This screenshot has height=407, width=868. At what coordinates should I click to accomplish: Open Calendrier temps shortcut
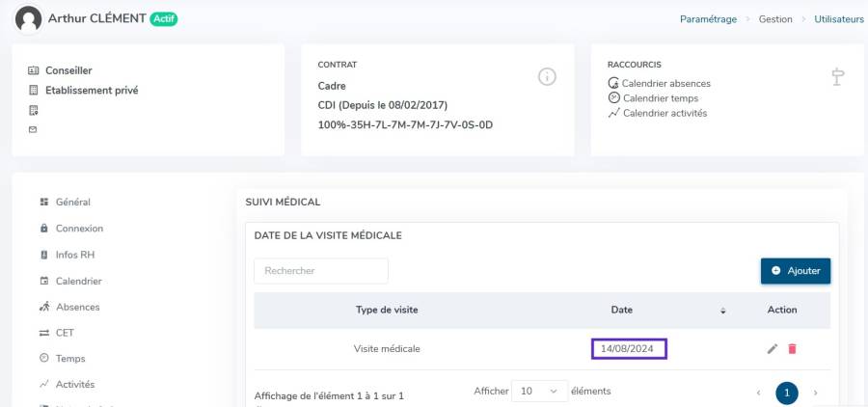point(660,98)
